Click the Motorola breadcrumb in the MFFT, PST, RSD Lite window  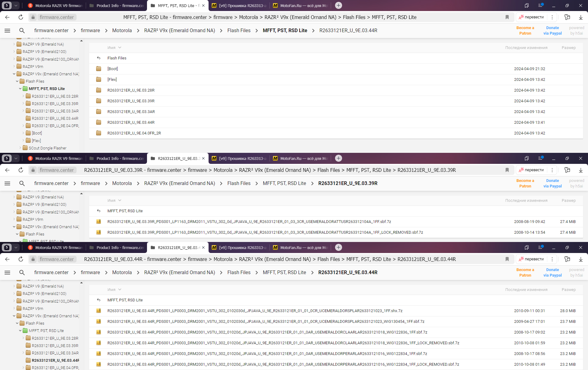tap(122, 30)
